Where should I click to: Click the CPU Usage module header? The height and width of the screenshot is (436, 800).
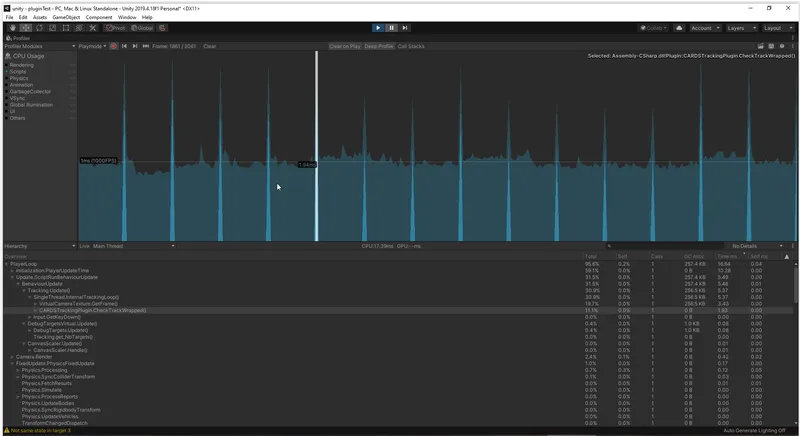[x=29, y=56]
